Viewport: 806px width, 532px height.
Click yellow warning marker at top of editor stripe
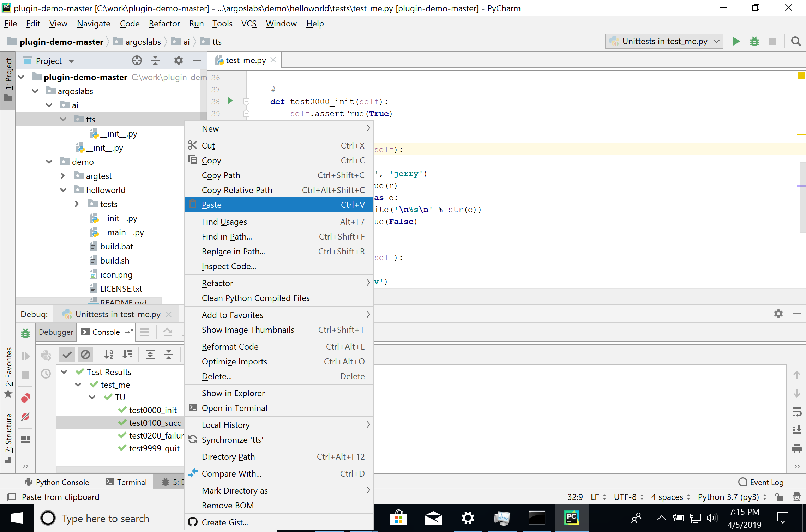point(801,76)
